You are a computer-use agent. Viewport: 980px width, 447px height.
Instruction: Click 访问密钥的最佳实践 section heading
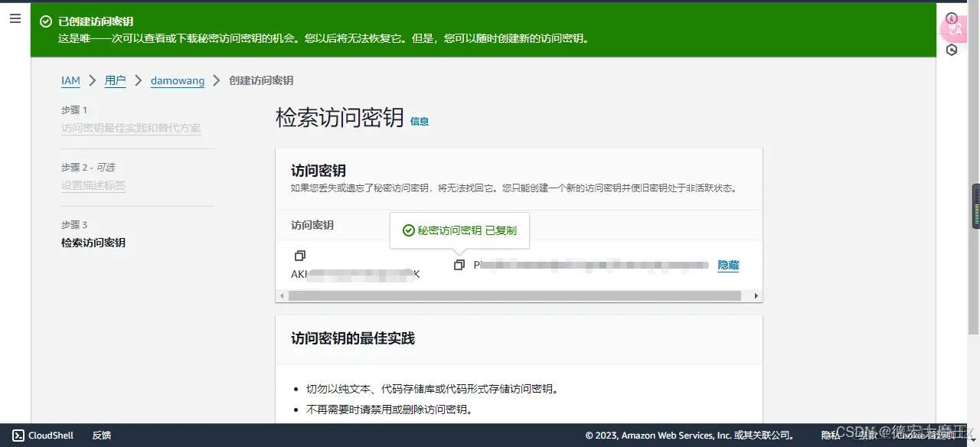pos(353,338)
